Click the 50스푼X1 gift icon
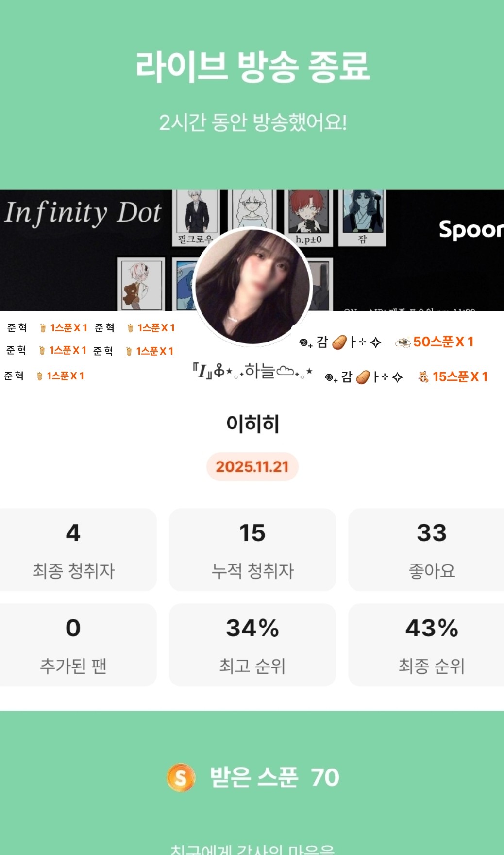 [403, 342]
